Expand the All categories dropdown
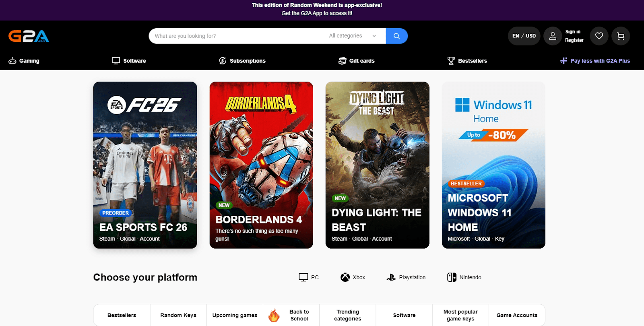Viewport: 644px width, 326px height. tap(353, 36)
